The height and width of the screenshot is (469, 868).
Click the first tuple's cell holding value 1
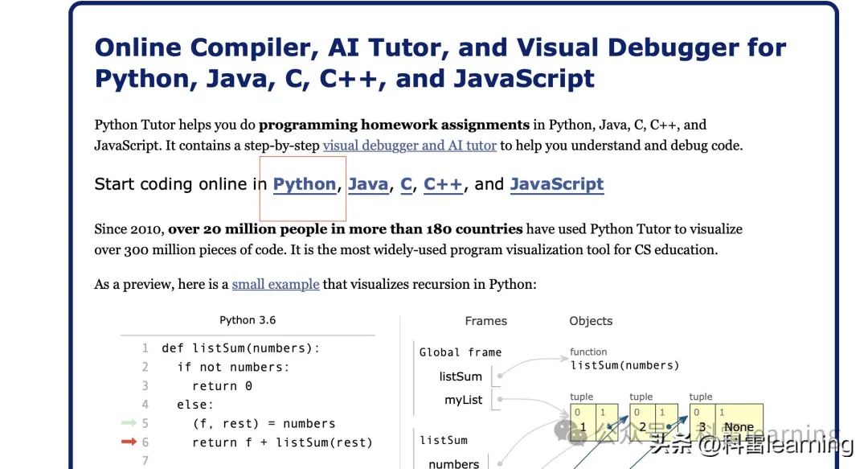coord(583,422)
